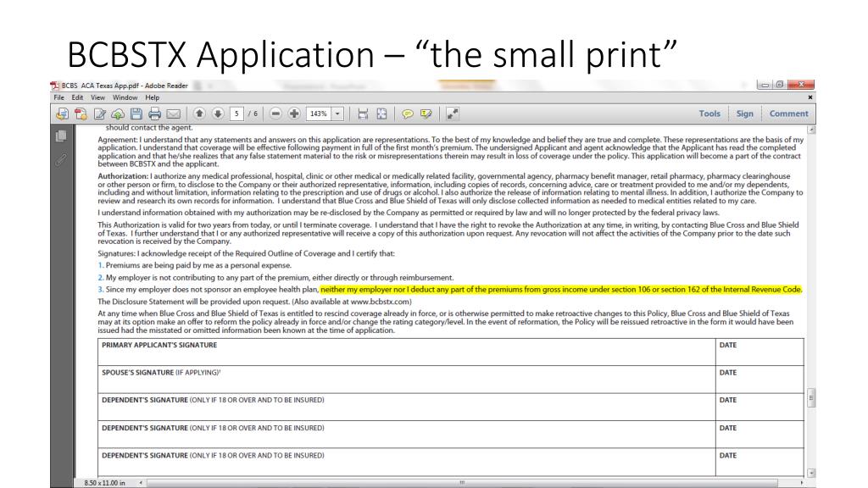The width and height of the screenshot is (868, 488).
Task: Close the document with menu bar X
Action: [x=810, y=97]
